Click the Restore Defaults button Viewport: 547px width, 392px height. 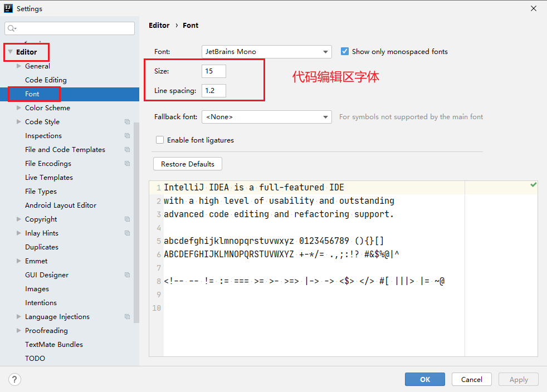coord(188,164)
